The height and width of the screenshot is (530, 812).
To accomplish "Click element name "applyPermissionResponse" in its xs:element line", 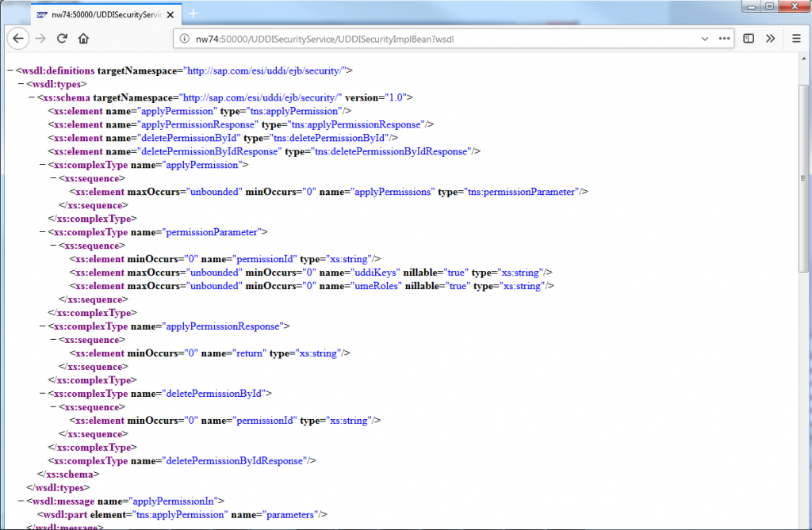I will [x=198, y=124].
